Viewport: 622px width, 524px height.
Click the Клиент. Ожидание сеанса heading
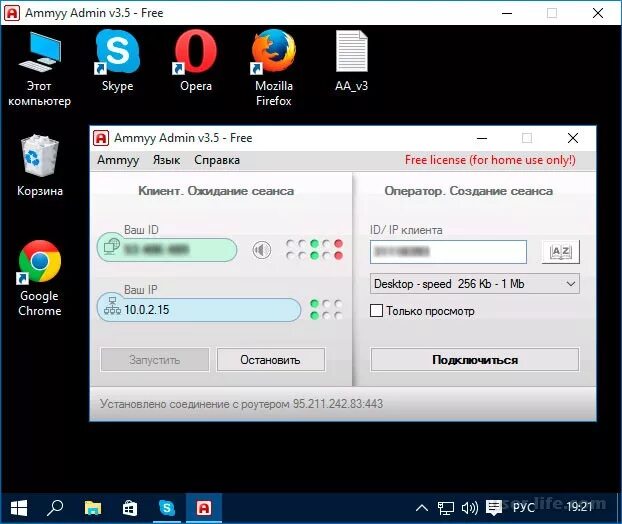[216, 191]
